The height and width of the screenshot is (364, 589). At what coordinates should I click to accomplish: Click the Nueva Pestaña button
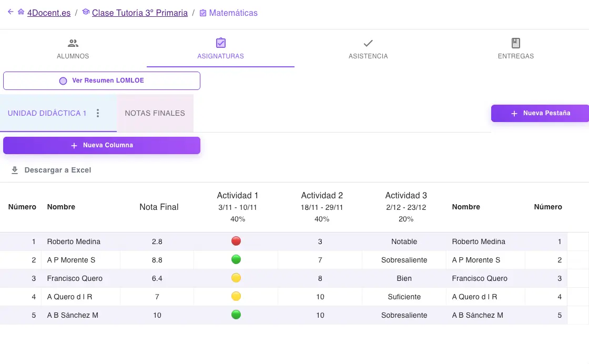pos(540,113)
